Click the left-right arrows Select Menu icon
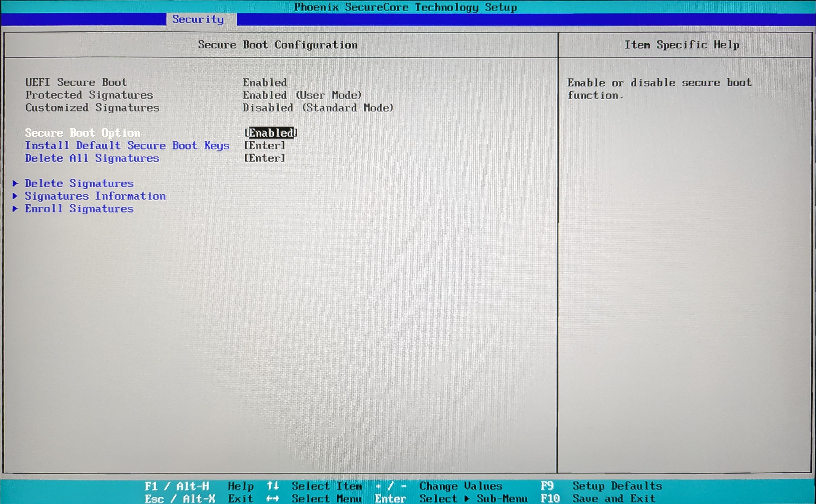The image size is (816, 504). pyautogui.click(x=272, y=499)
